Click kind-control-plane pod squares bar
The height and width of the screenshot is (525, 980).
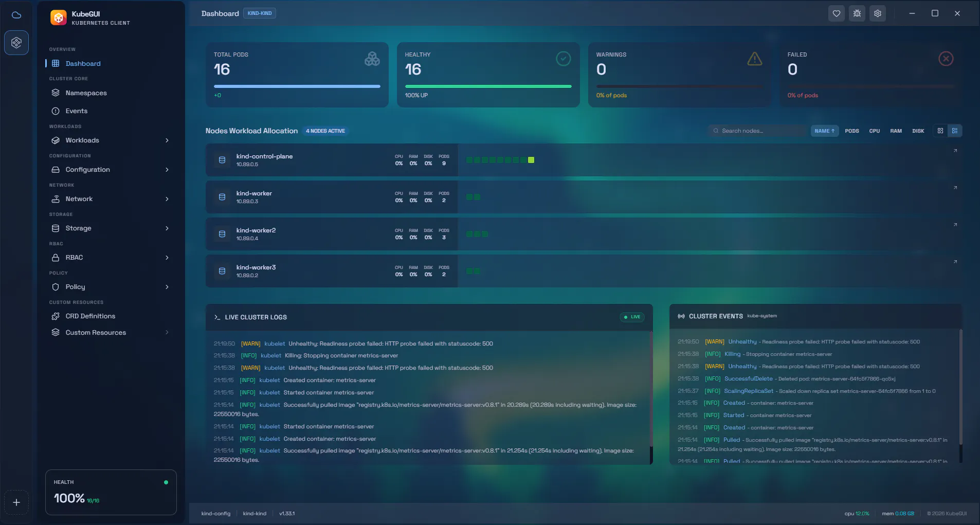tap(500, 160)
